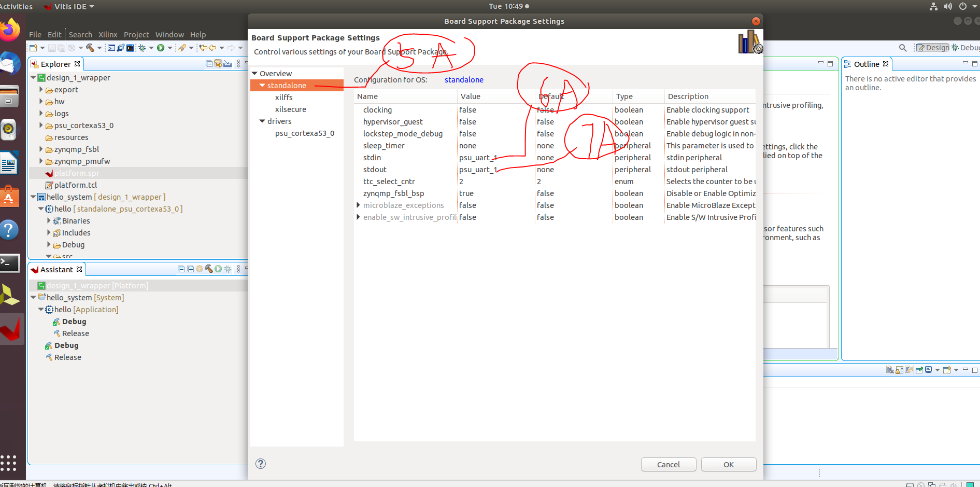The width and height of the screenshot is (980, 487).
Task: Click the Assistant panel settings gear icon
Action: tap(200, 269)
